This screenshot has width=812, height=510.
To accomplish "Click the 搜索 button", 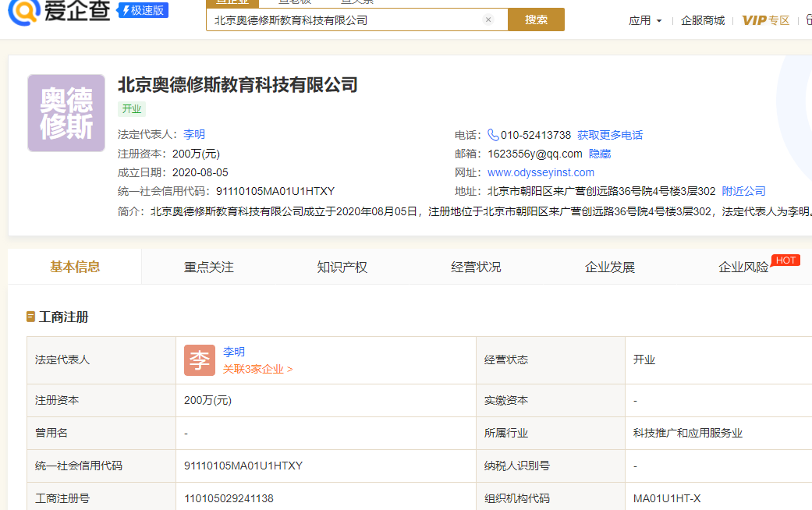I will click(536, 19).
